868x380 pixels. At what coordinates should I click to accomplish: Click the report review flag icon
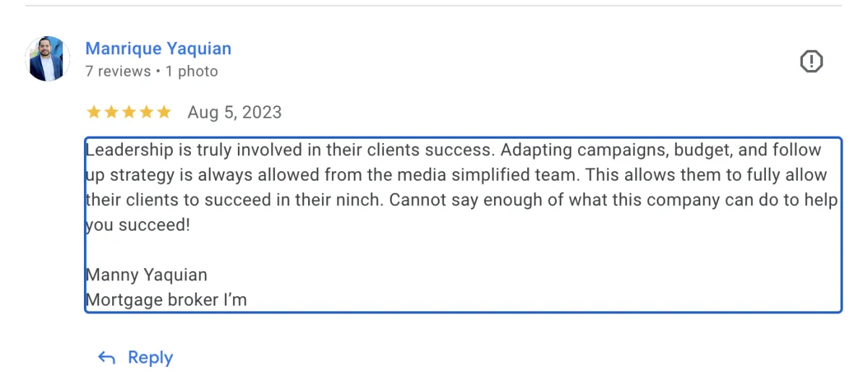click(812, 61)
